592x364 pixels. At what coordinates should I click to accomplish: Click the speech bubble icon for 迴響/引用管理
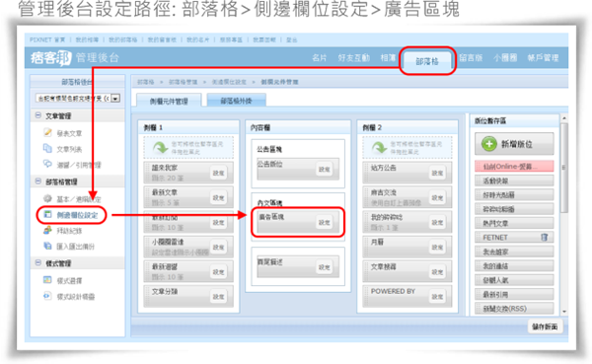pyautogui.click(x=47, y=164)
